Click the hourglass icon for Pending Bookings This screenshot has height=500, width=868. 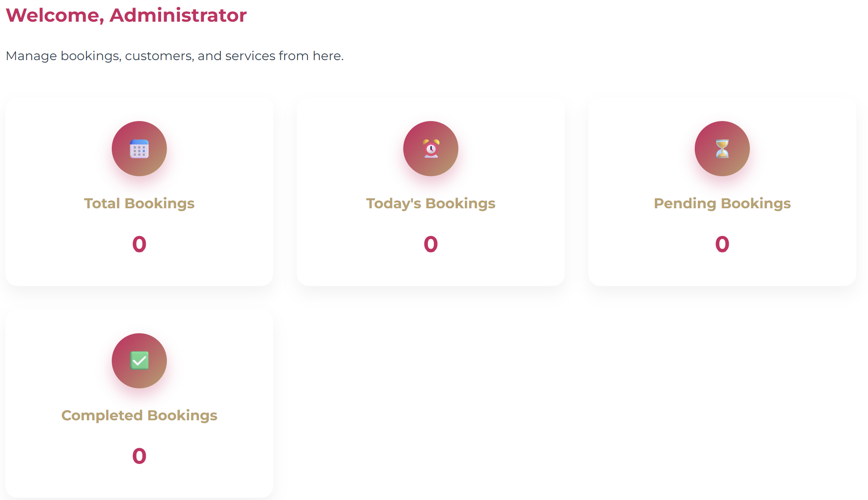point(722,149)
